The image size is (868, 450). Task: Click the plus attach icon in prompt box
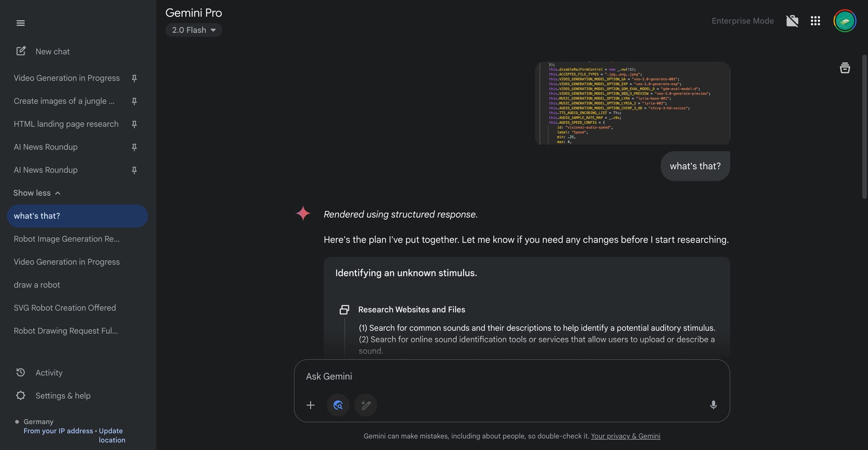coord(310,405)
